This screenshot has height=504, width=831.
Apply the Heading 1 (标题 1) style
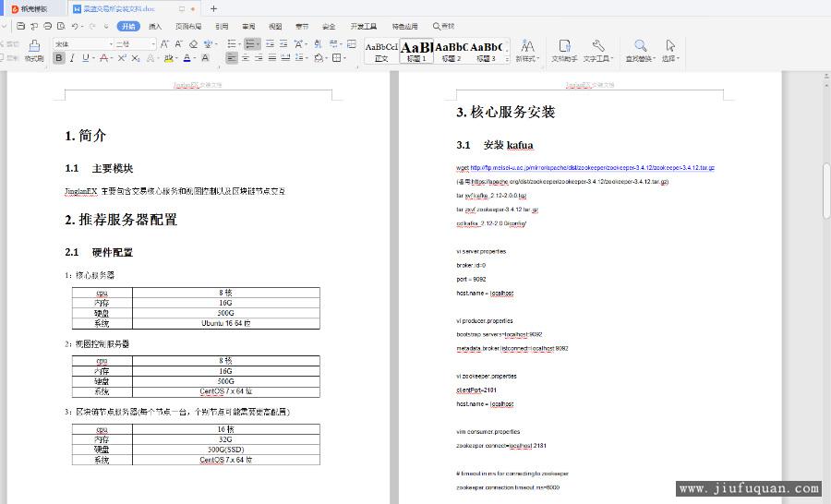[x=416, y=52]
